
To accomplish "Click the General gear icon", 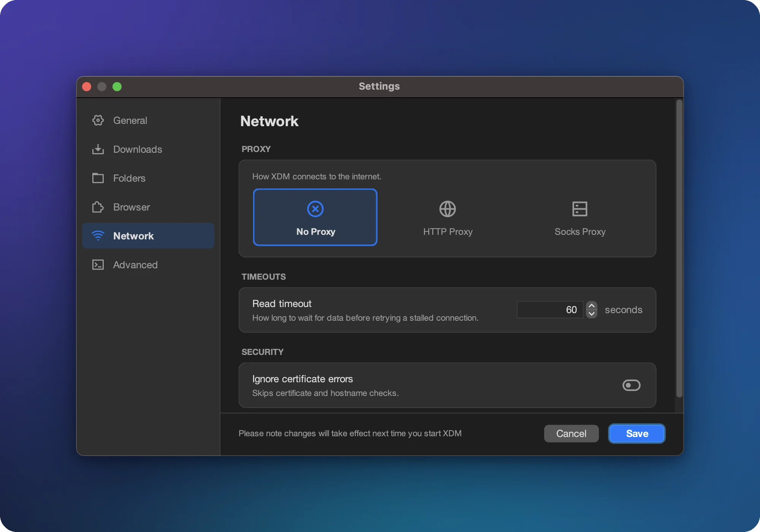I will tap(98, 120).
